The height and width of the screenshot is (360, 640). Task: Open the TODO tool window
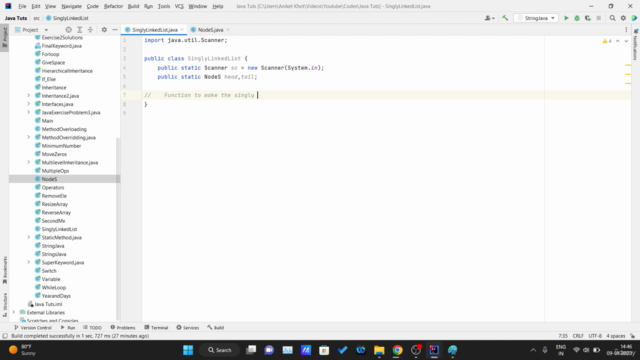tap(92, 327)
